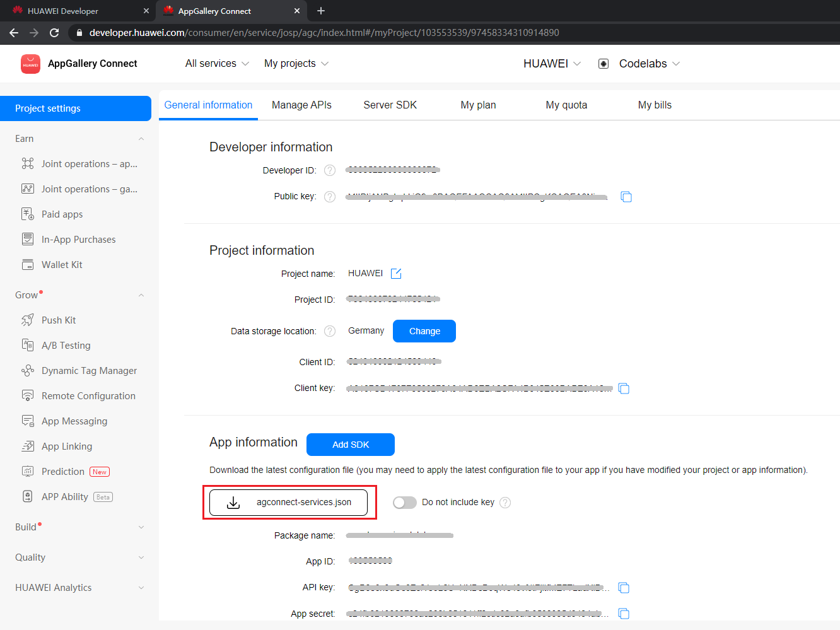Click Change for data storage location
The width and height of the screenshot is (840, 630).
pos(424,330)
